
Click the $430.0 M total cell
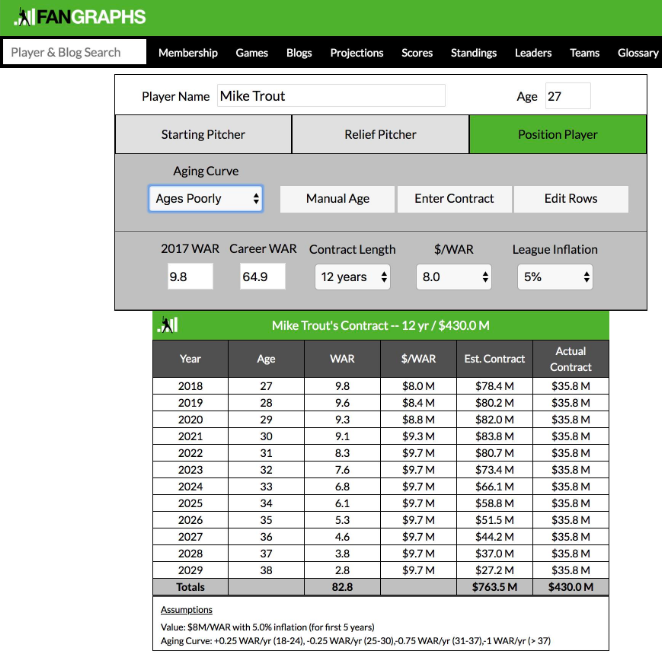click(x=571, y=587)
